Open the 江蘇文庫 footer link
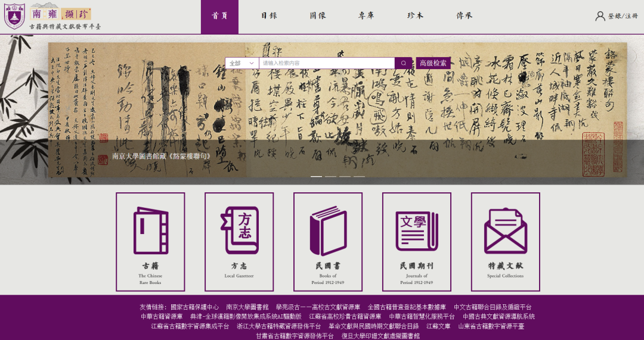 click(x=438, y=326)
